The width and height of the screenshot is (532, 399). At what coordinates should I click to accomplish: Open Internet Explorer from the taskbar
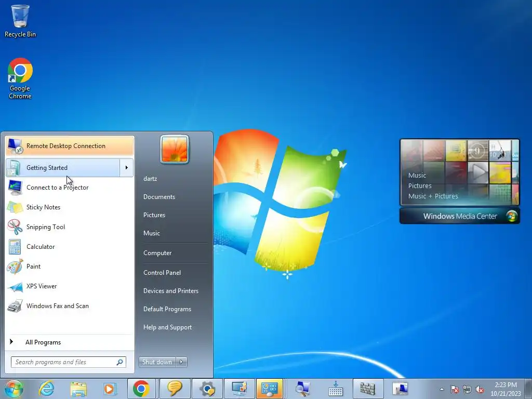(46, 389)
